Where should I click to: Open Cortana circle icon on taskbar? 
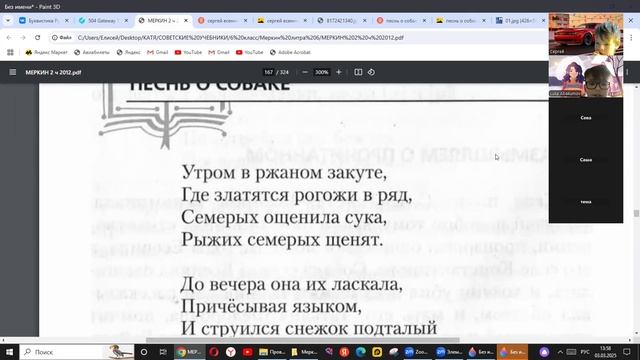click(144, 352)
